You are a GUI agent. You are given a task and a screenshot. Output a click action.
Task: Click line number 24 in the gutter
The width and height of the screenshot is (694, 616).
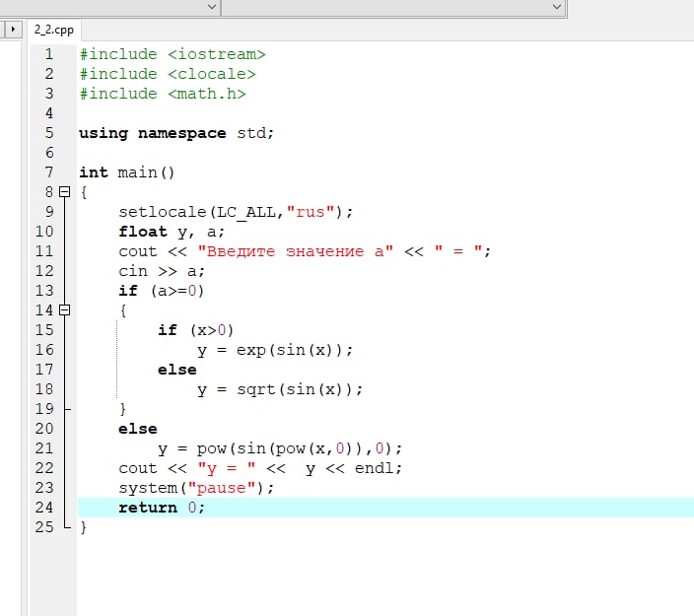pyautogui.click(x=44, y=508)
